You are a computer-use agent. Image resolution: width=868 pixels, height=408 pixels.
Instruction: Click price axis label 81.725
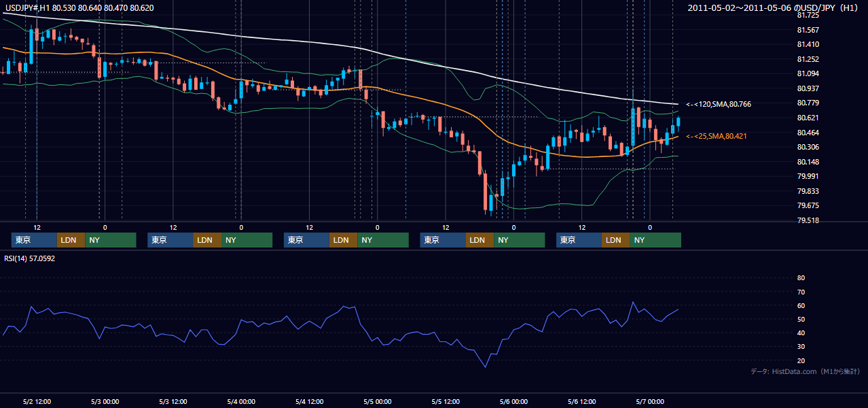(x=808, y=15)
